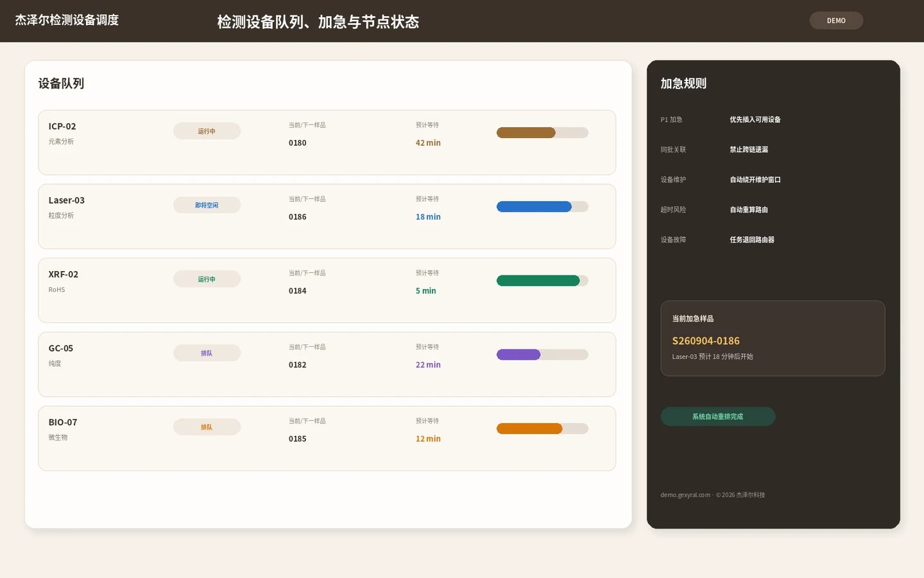
Task: Click the 检测设备队列、加急与节点状态 page title
Action: coord(318,22)
